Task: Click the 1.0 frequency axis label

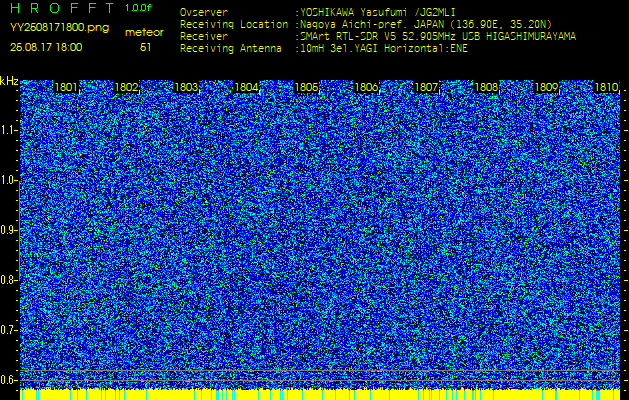Action: [x=8, y=181]
